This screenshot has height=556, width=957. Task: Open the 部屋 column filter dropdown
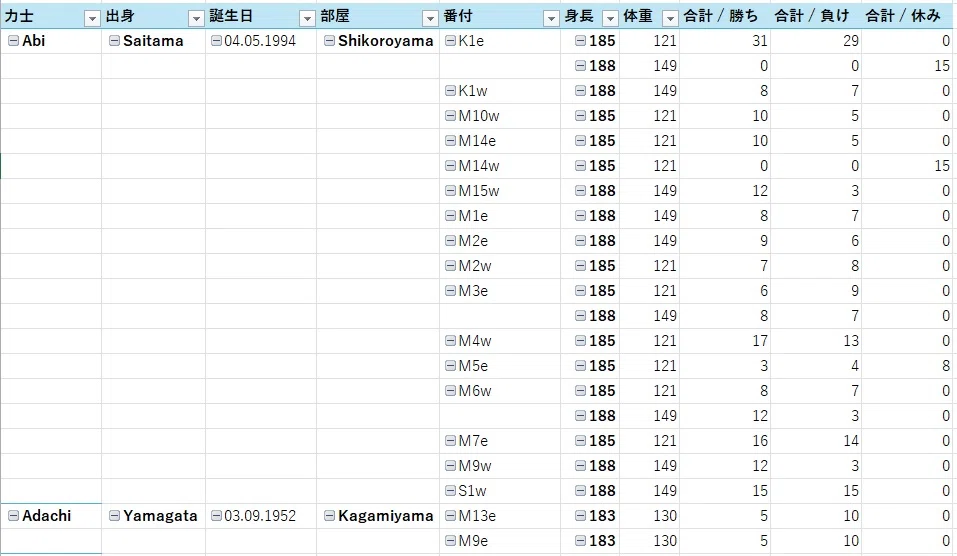[x=430, y=18]
